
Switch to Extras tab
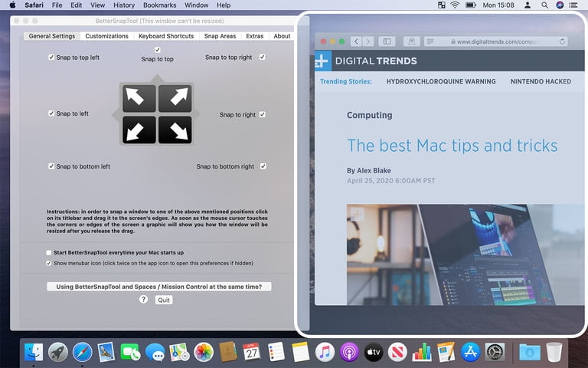tap(255, 36)
